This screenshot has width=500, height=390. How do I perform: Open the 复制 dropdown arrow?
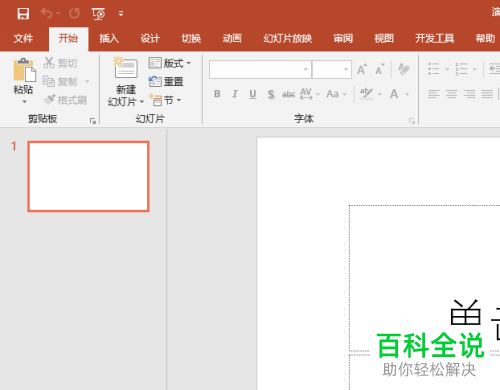coord(87,81)
